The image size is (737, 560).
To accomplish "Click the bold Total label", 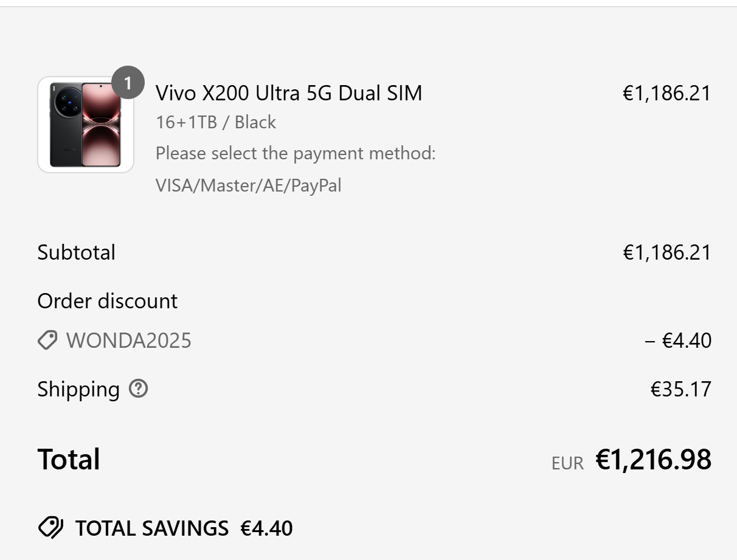I will pyautogui.click(x=69, y=459).
